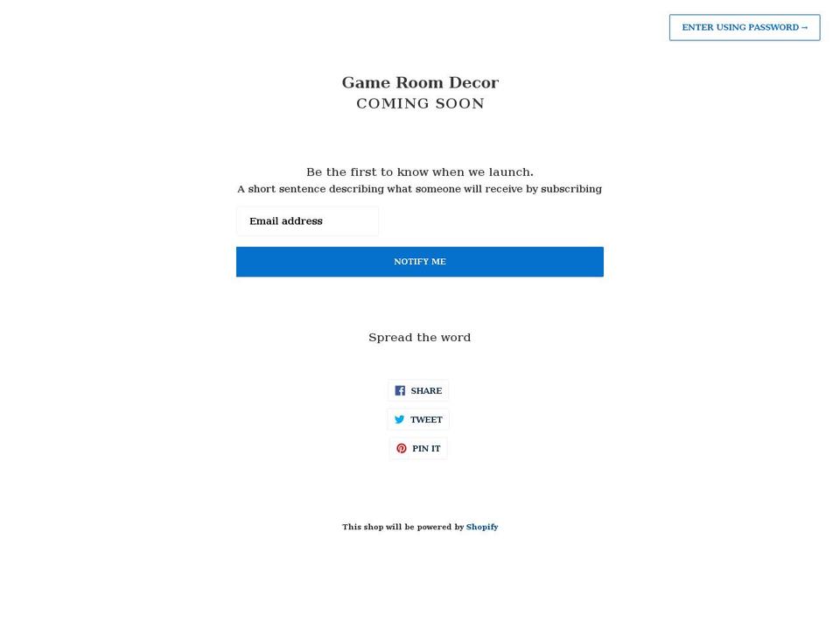
Task: Focus the Email address field
Action: tap(307, 221)
